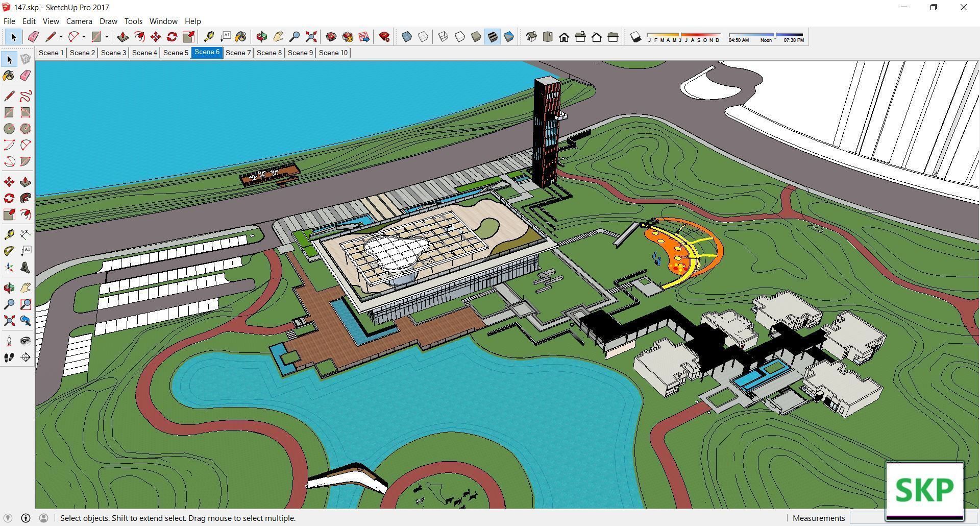Select the Pie tool
The height and width of the screenshot is (526, 980).
point(26,161)
